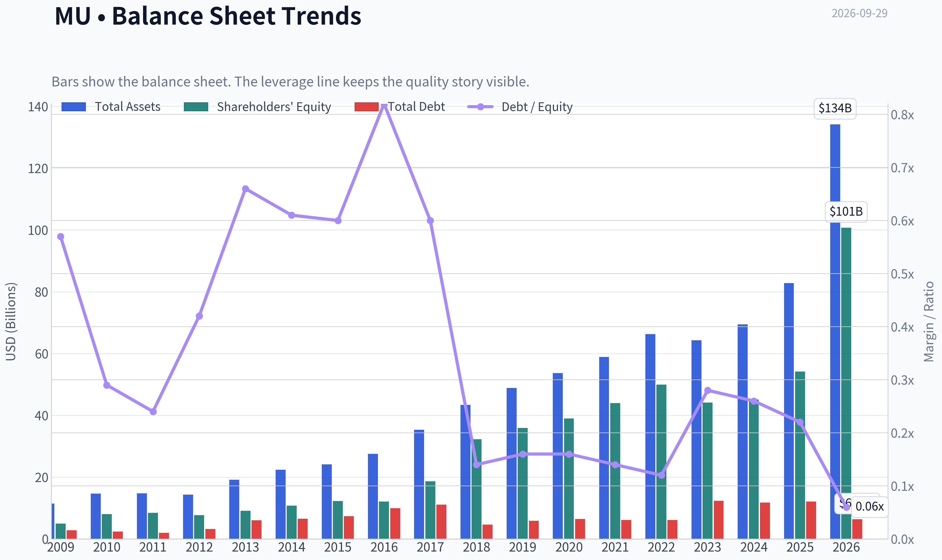Click the 2013 Debt / Equity line marker
This screenshot has width=942, height=560.
click(246, 189)
